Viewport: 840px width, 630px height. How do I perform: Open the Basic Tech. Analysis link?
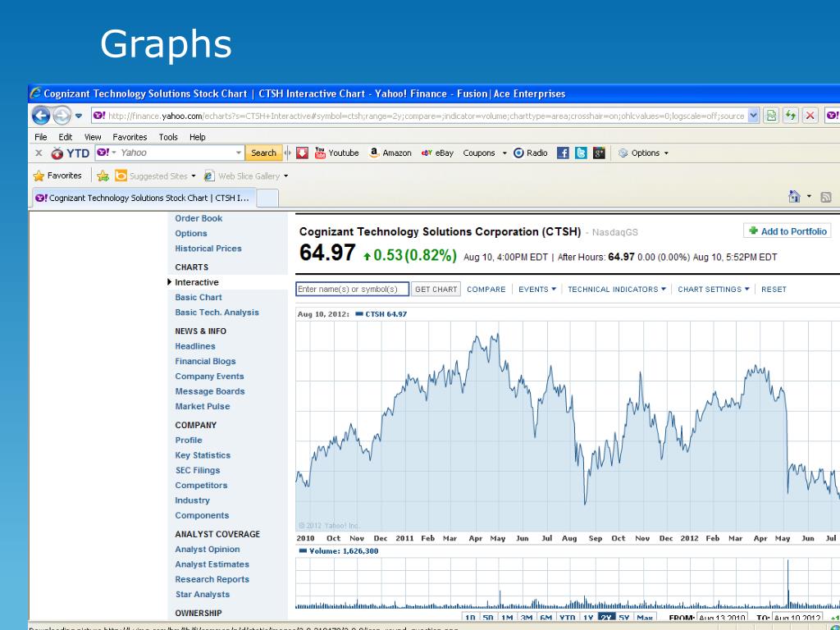[217, 313]
